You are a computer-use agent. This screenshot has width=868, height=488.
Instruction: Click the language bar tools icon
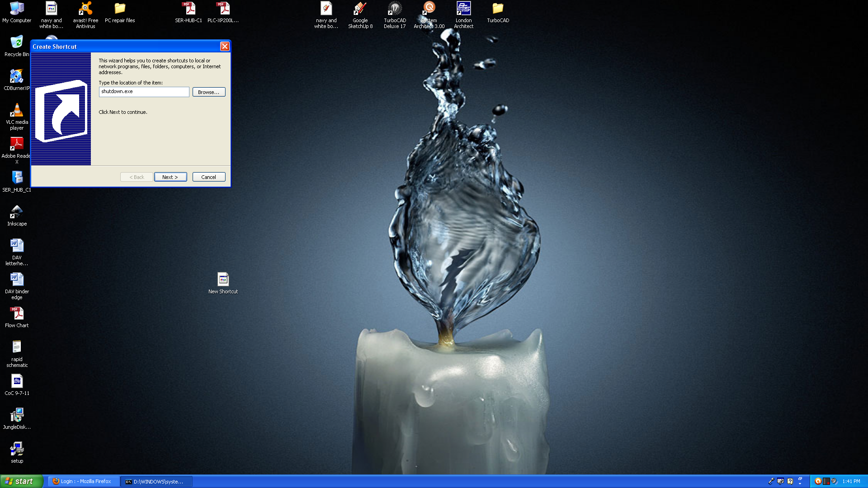point(780,481)
